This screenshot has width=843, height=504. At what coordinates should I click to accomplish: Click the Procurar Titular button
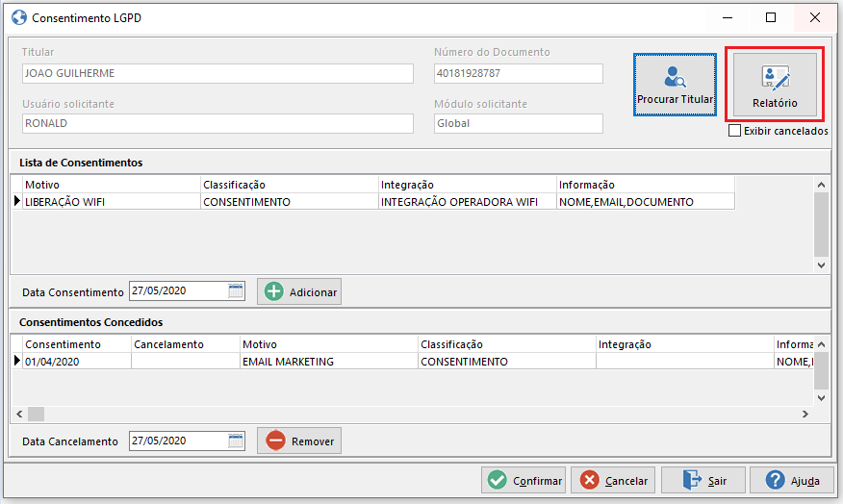[675, 85]
